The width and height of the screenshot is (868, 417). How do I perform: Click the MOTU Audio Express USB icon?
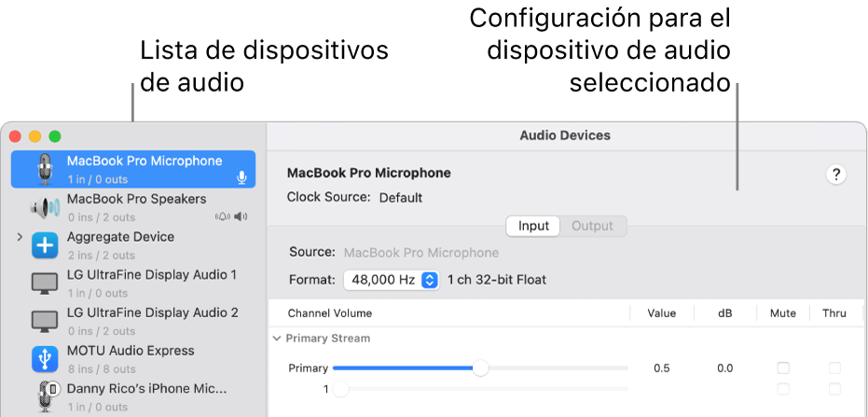pos(44,359)
